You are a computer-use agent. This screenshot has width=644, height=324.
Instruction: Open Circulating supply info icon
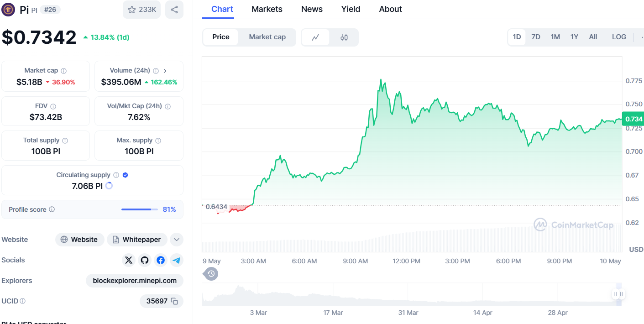(x=116, y=175)
